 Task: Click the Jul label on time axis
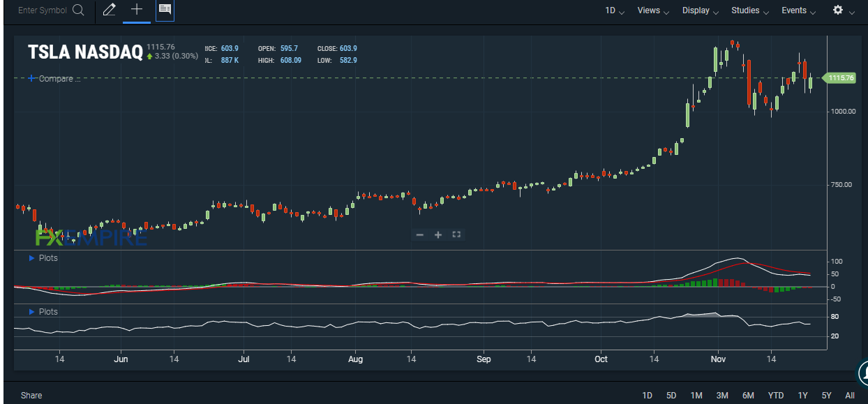click(x=244, y=359)
